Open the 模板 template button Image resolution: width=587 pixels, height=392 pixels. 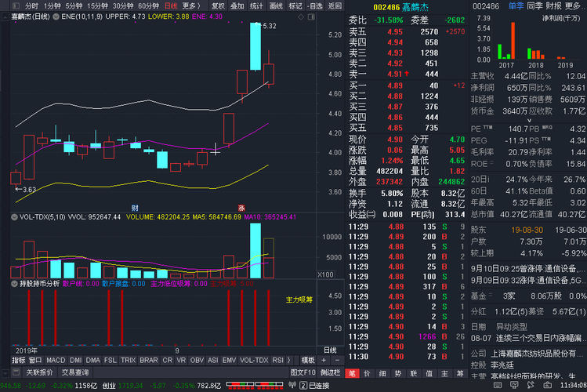pos(308,360)
